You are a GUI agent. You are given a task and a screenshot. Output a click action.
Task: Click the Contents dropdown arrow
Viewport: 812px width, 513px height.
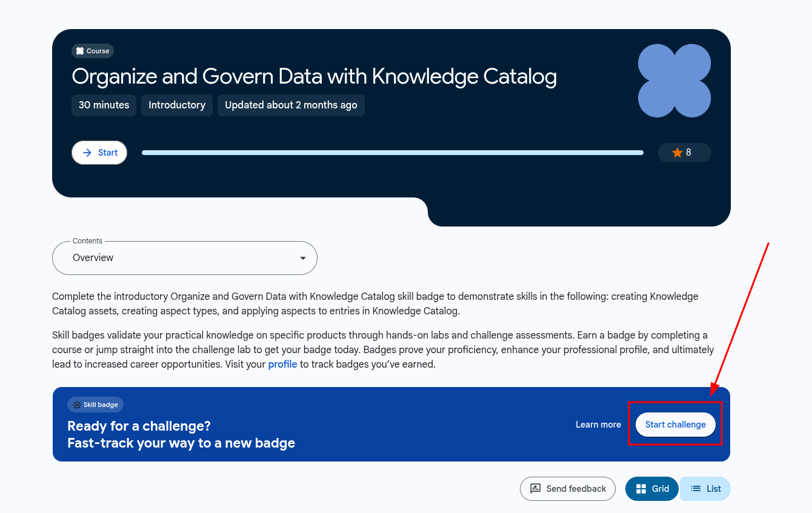(303, 259)
